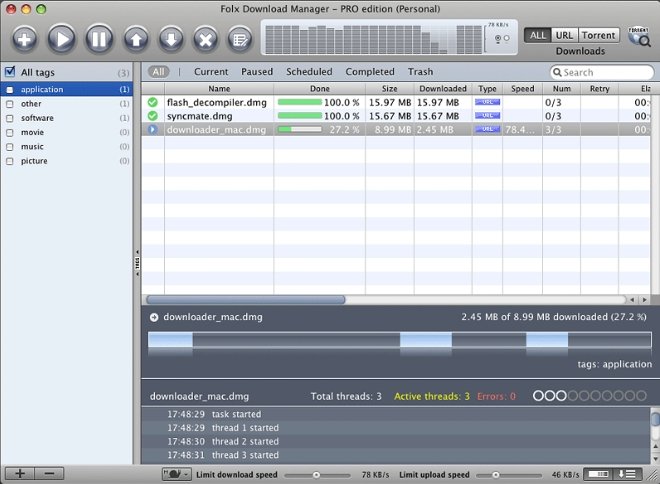Sort by Downloaded column header
This screenshot has width=660, height=484.
443,89
